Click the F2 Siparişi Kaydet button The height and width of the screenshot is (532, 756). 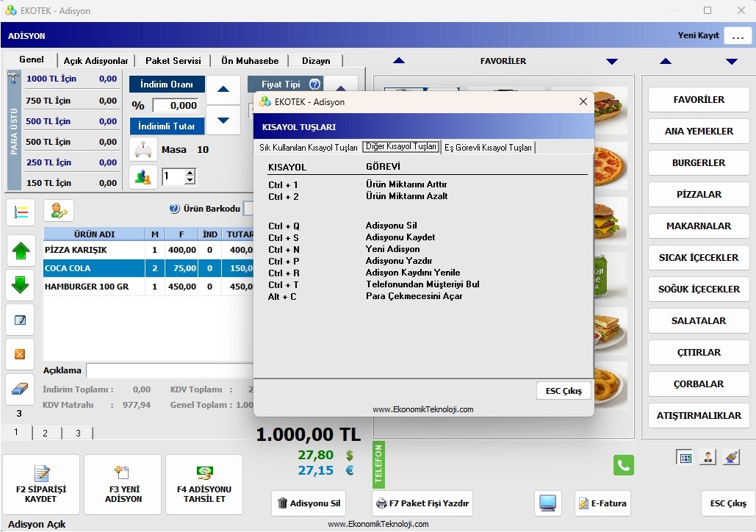(x=41, y=485)
